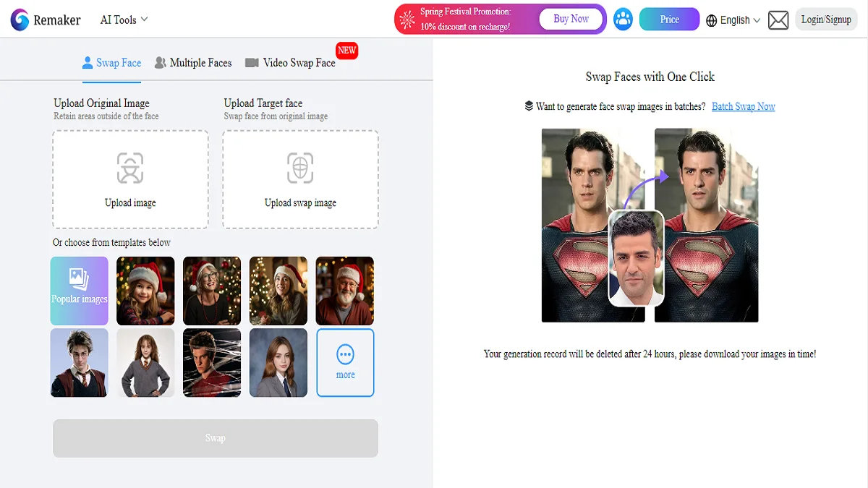Expand more templates with the more button
Image resolution: width=868 pixels, height=488 pixels.
point(345,362)
